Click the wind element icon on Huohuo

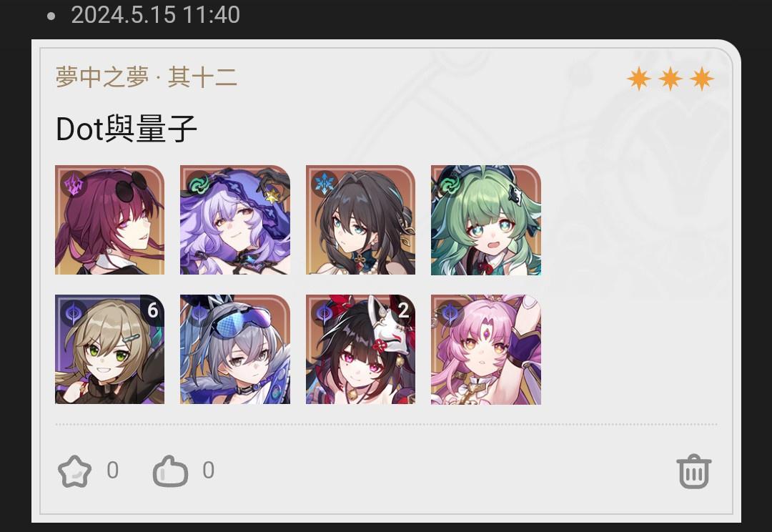(x=449, y=184)
